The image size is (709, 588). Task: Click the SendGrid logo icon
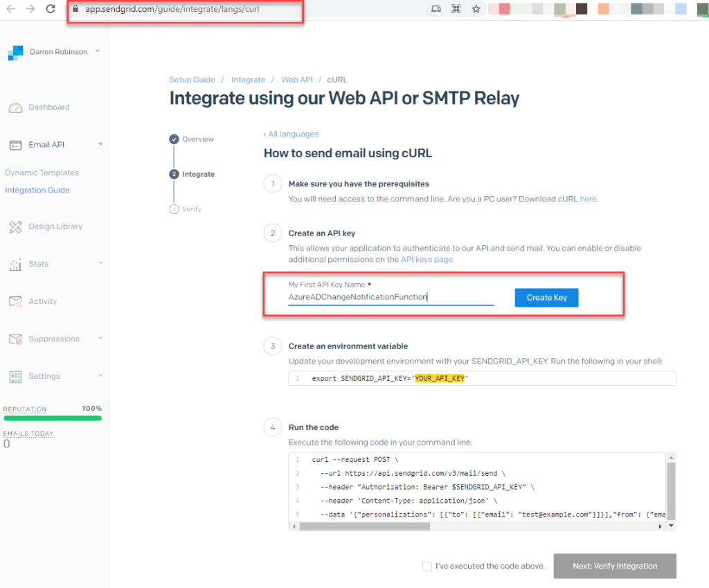(x=15, y=53)
